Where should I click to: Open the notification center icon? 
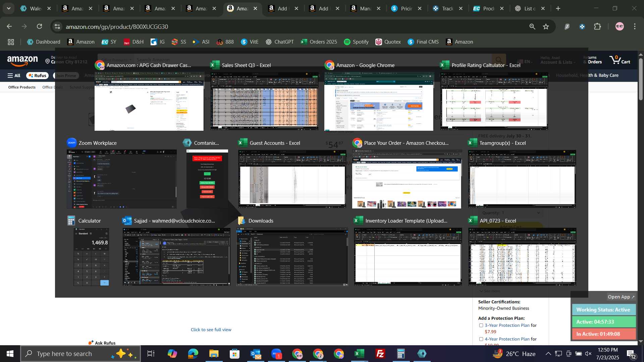pos(631,354)
